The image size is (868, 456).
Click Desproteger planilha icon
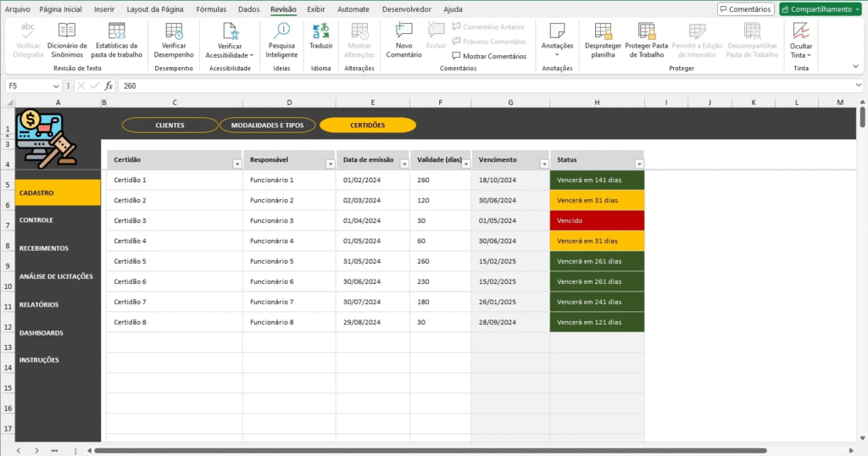(x=603, y=31)
